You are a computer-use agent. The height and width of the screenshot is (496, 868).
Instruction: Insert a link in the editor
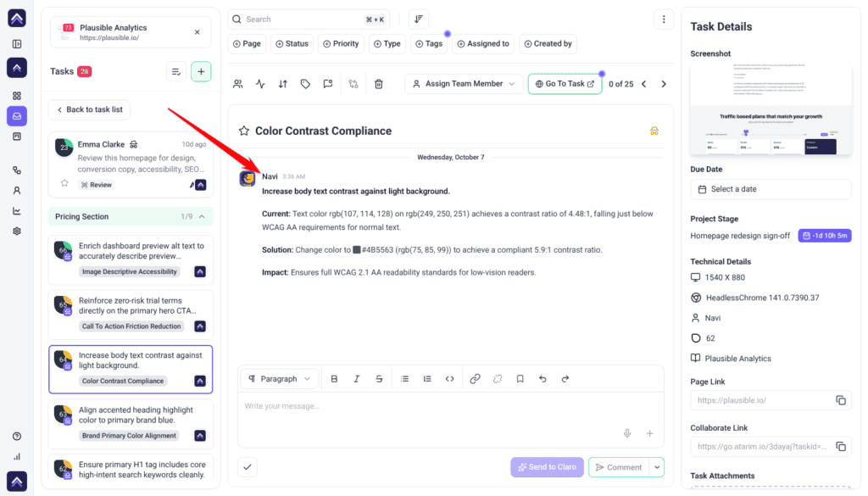click(475, 379)
